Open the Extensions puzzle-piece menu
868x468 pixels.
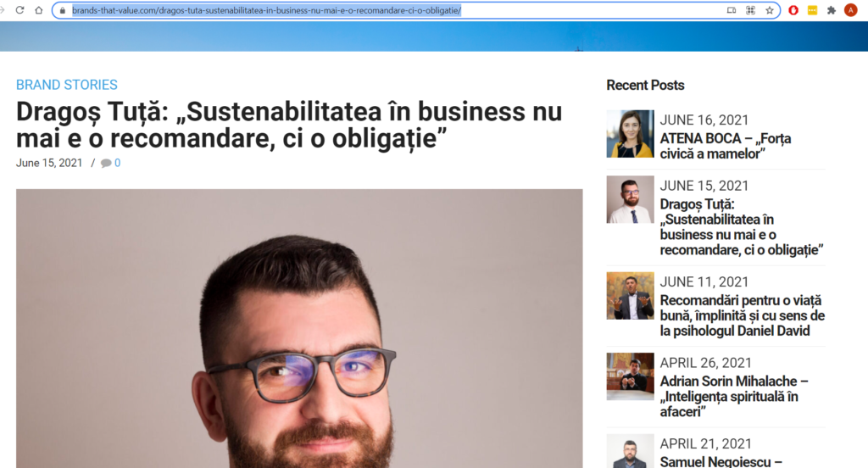(x=831, y=10)
